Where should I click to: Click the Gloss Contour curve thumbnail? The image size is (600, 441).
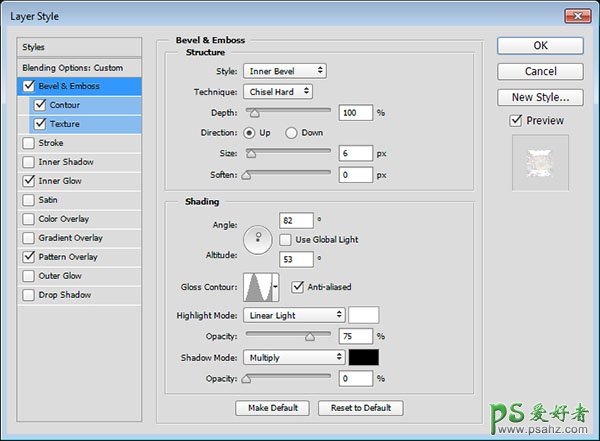click(258, 288)
